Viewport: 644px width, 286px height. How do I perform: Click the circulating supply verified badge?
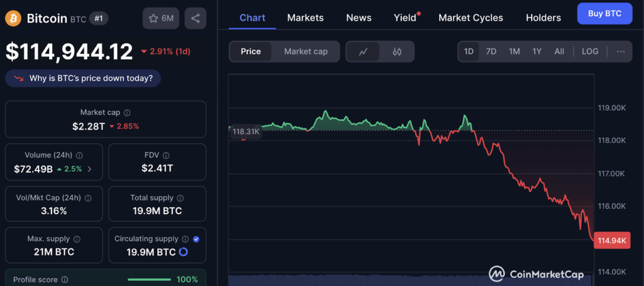[x=196, y=239]
